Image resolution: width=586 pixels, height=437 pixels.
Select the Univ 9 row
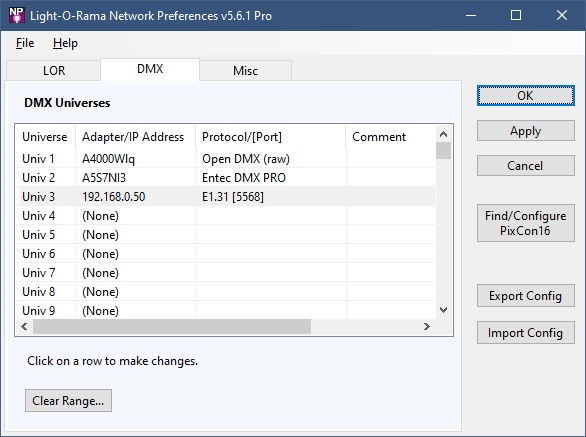[x=226, y=310]
